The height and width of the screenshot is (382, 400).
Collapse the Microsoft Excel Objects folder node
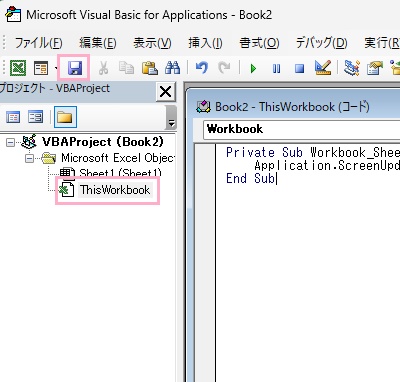(29, 158)
